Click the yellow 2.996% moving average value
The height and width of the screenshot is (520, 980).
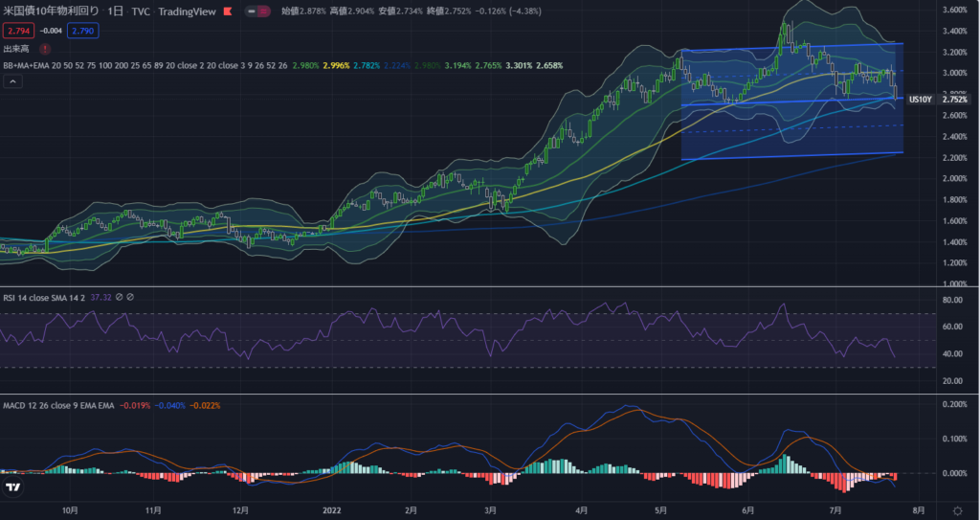pyautogui.click(x=337, y=65)
